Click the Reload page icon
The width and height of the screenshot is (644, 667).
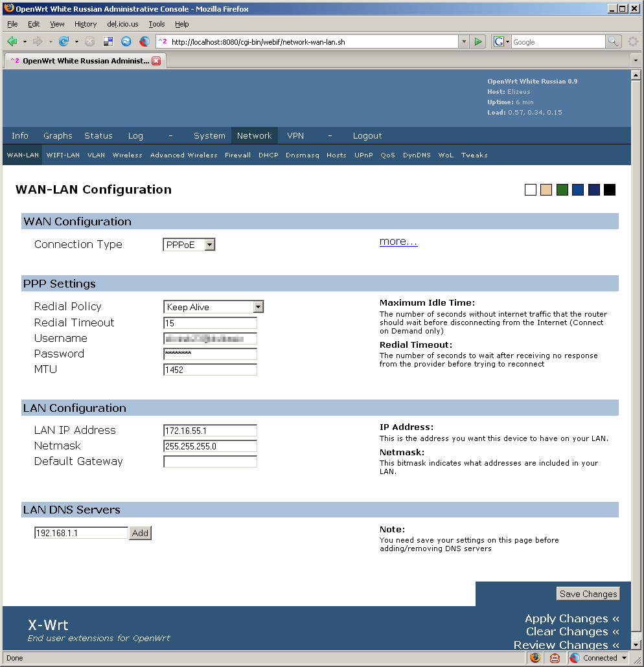pos(64,41)
